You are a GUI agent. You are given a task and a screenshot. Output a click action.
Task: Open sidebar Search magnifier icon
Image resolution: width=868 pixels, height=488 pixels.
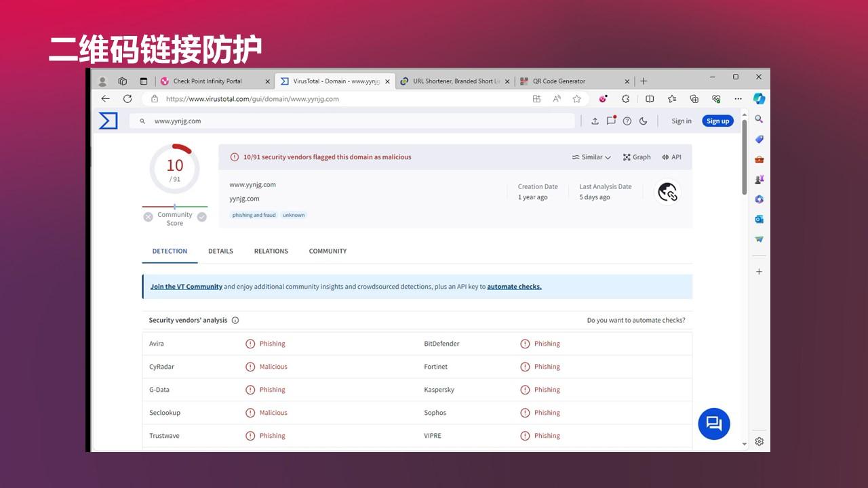click(759, 119)
